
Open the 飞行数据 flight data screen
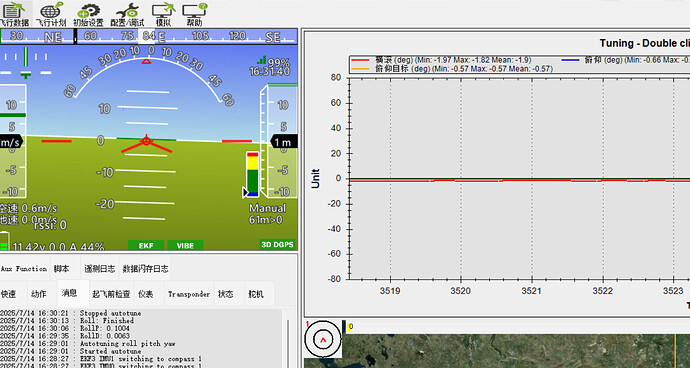click(15, 14)
